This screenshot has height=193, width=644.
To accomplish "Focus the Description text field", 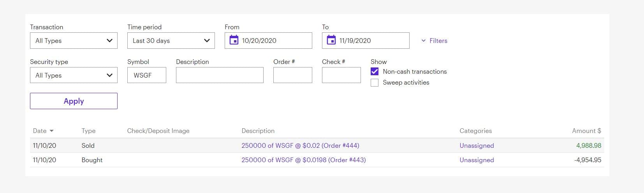I will point(220,75).
